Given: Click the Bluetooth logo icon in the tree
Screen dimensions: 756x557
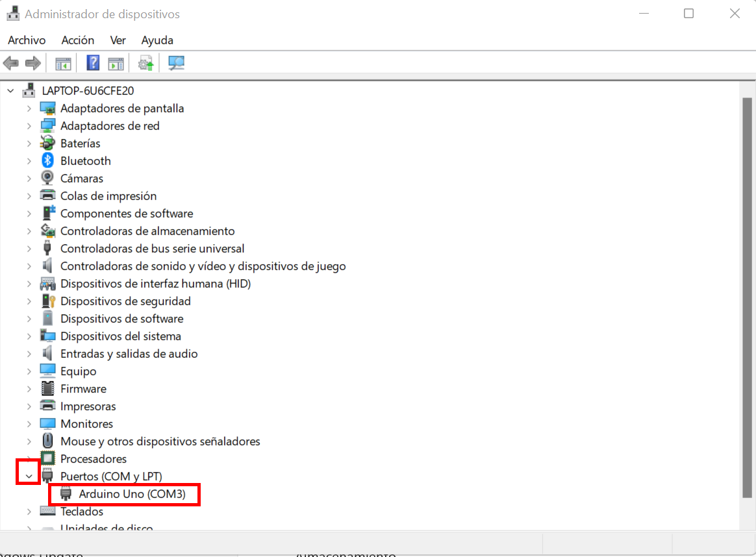Looking at the screenshot, I should point(47,160).
